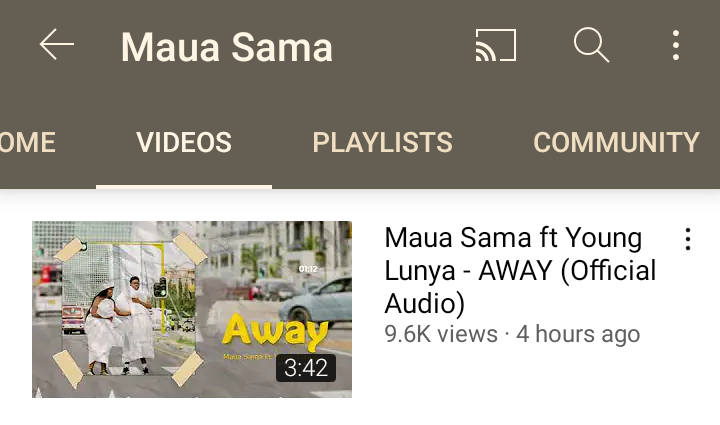Open the Cast to device icon
720x425 pixels.
tap(496, 45)
